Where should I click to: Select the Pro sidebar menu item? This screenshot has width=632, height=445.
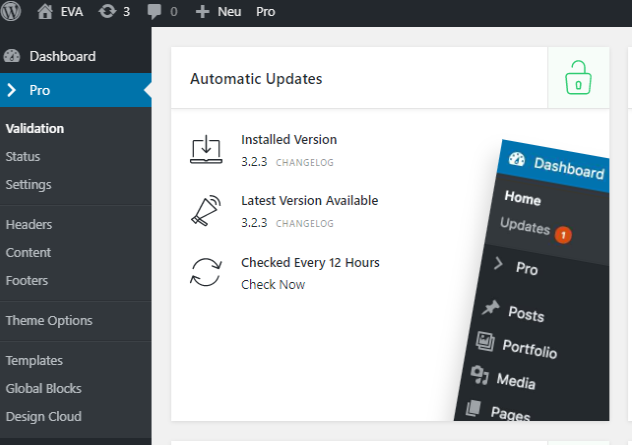coord(76,90)
